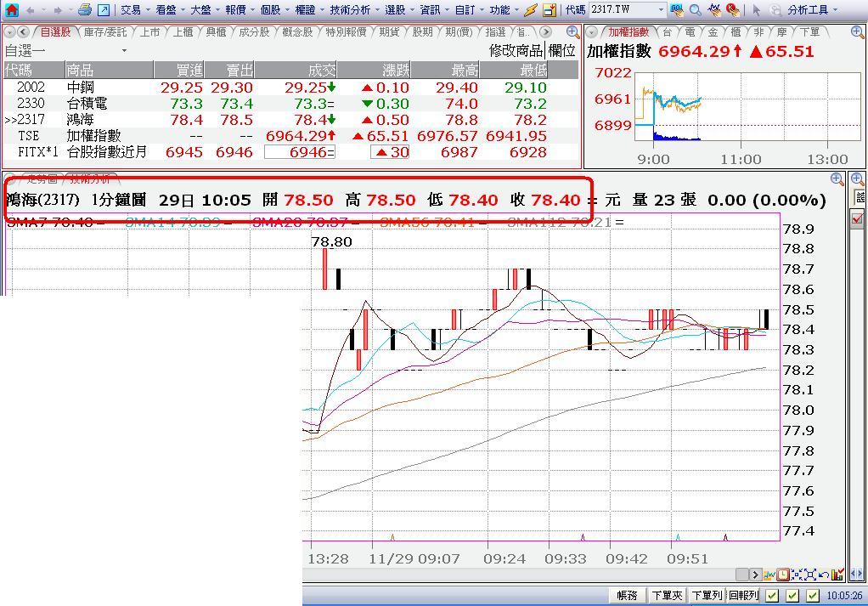This screenshot has width=868, height=606.
Task: Open the 下單列 button
Action: coord(707,596)
